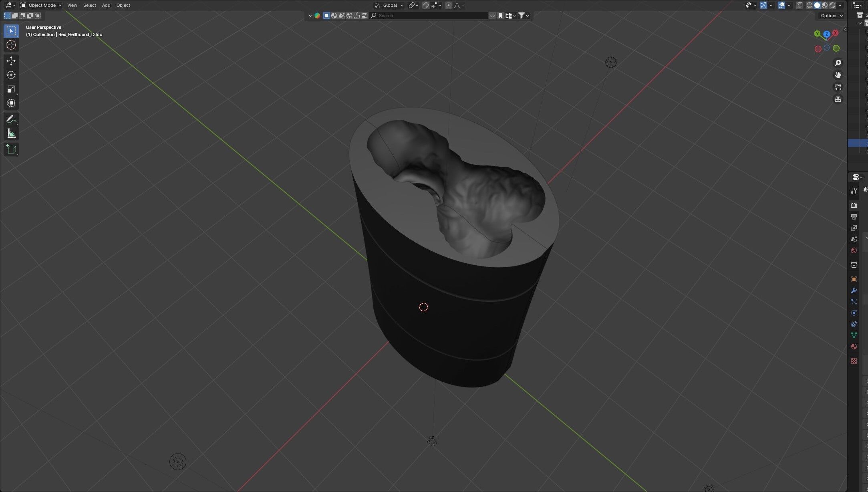This screenshot has height=492, width=868.
Task: Open the filter funnel dropdown
Action: pos(524,16)
